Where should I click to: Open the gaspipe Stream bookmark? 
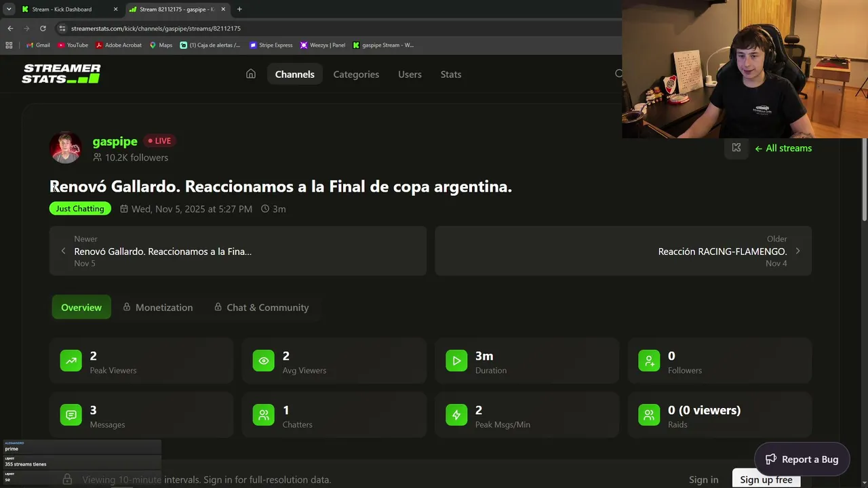click(383, 45)
